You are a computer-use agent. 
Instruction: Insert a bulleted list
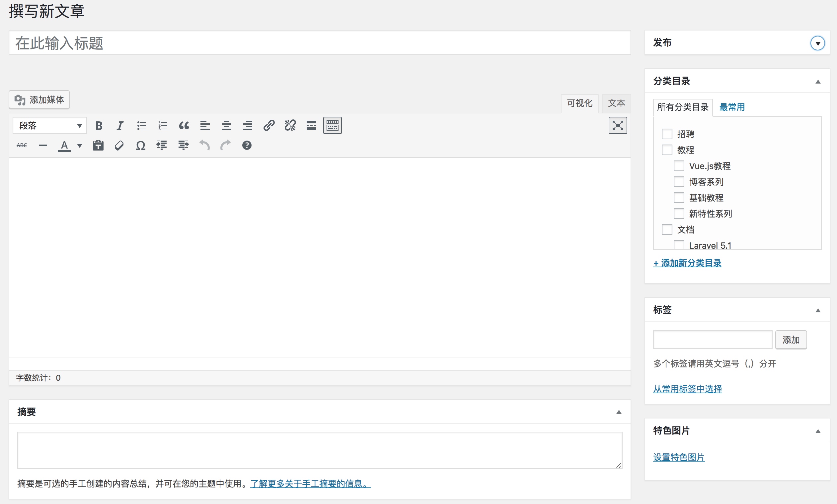point(141,126)
